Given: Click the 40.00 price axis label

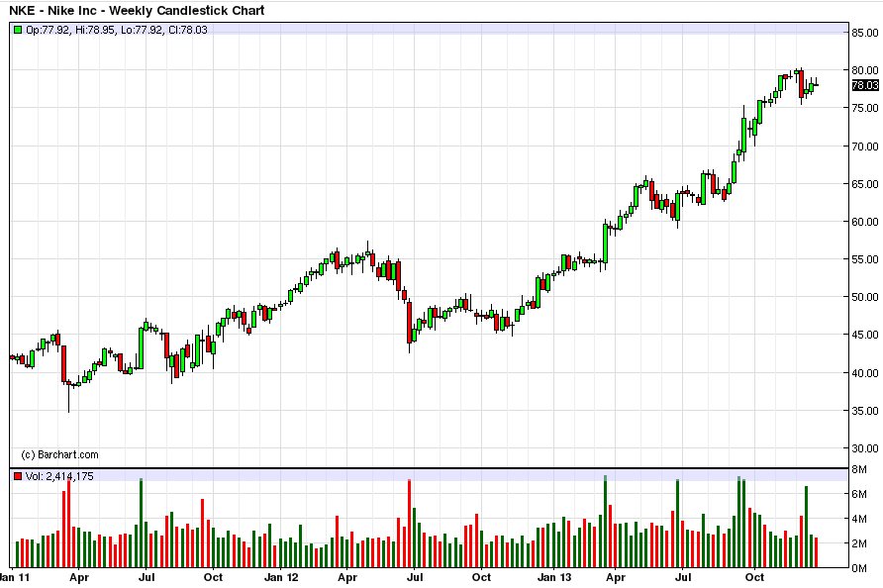Looking at the screenshot, I should (865, 373).
